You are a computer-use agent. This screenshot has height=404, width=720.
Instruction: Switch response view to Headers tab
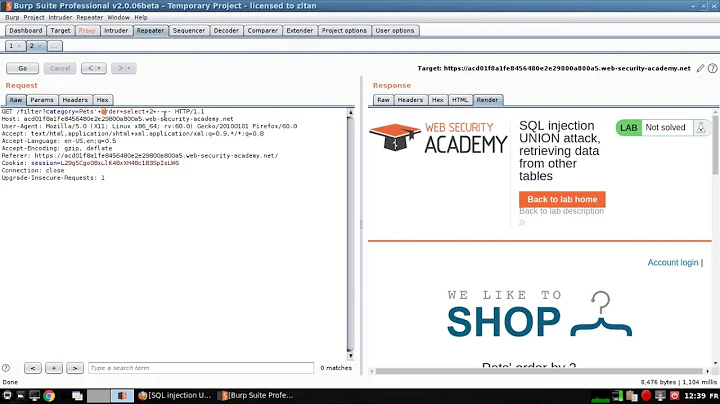coord(410,100)
